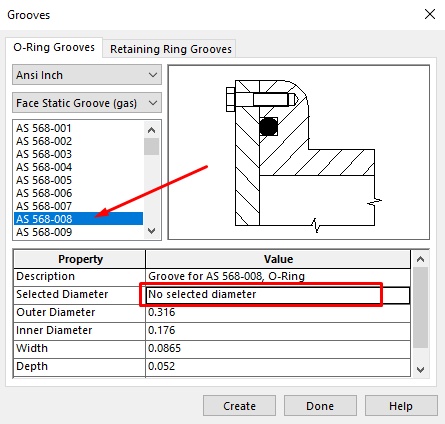
Task: Click the property table scroll down arrow
Action: pyautogui.click(x=420, y=369)
